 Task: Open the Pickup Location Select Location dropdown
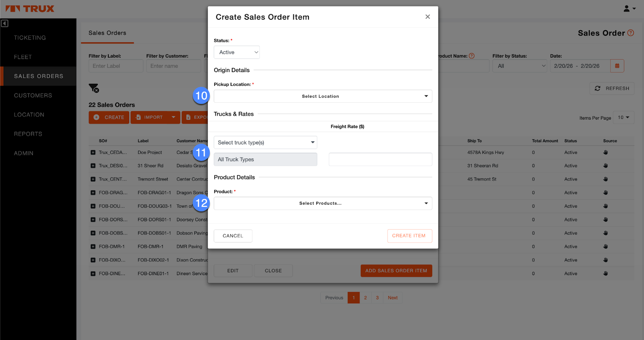323,96
